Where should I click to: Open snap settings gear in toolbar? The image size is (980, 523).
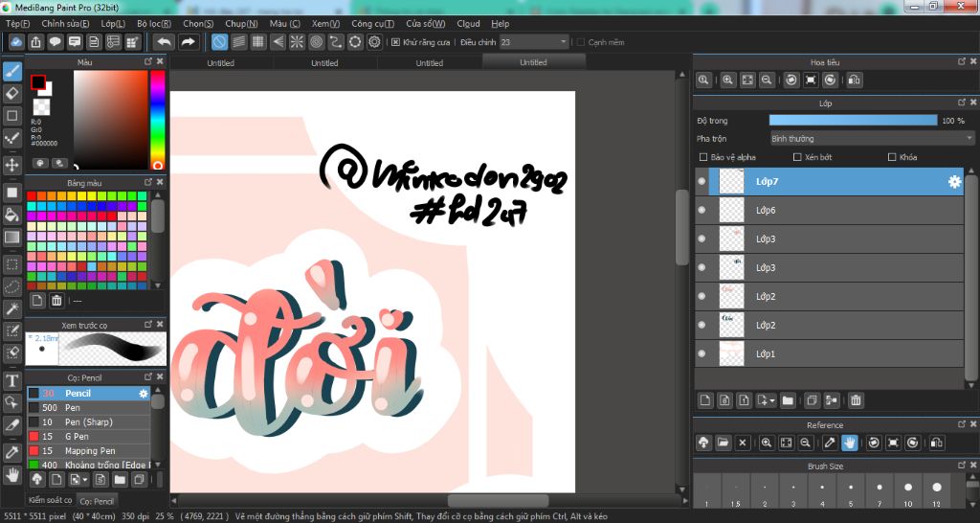pos(374,42)
